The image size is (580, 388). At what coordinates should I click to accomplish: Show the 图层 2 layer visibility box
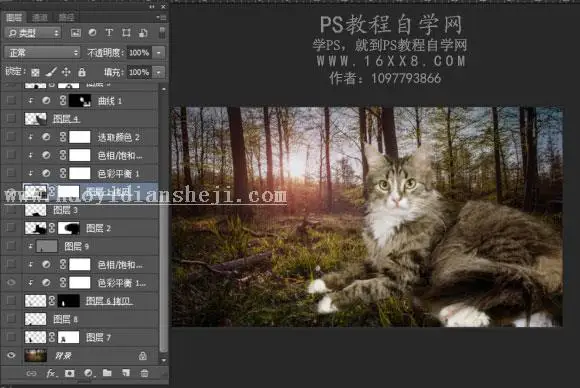coord(11,228)
